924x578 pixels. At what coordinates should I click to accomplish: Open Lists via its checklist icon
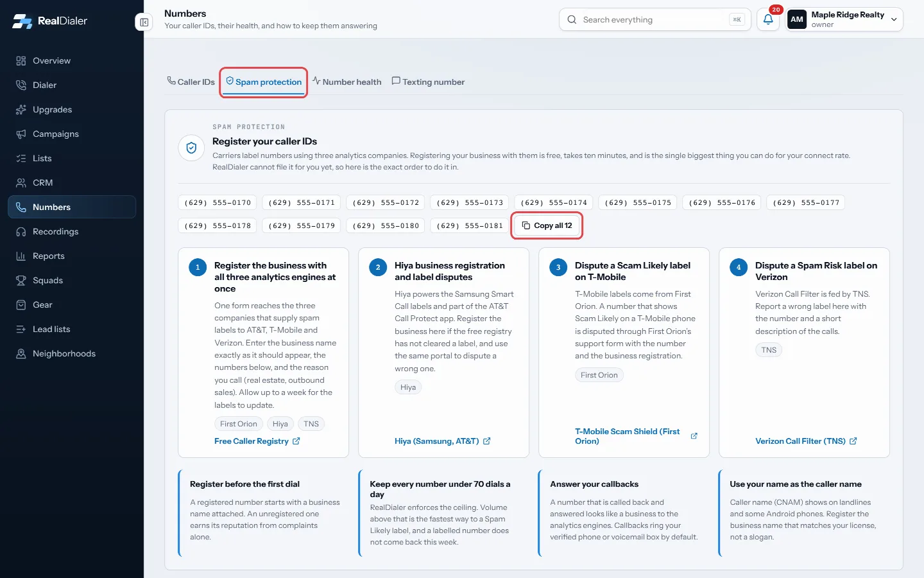pos(21,159)
